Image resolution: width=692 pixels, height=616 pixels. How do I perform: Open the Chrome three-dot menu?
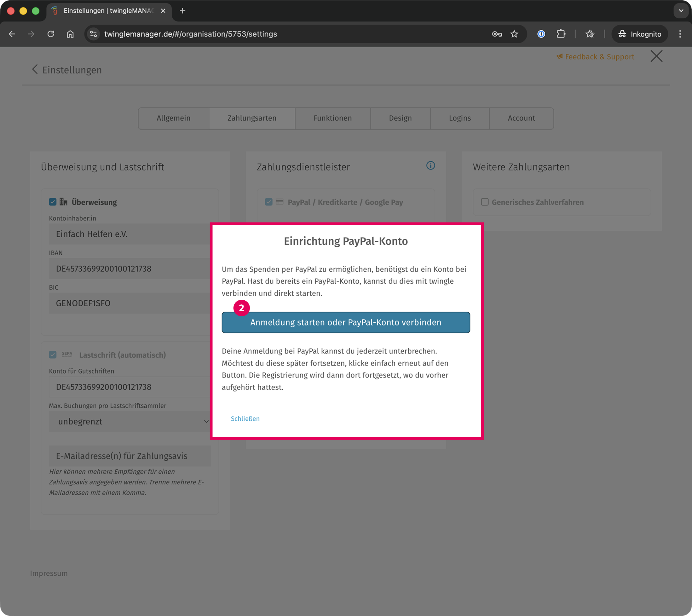680,34
